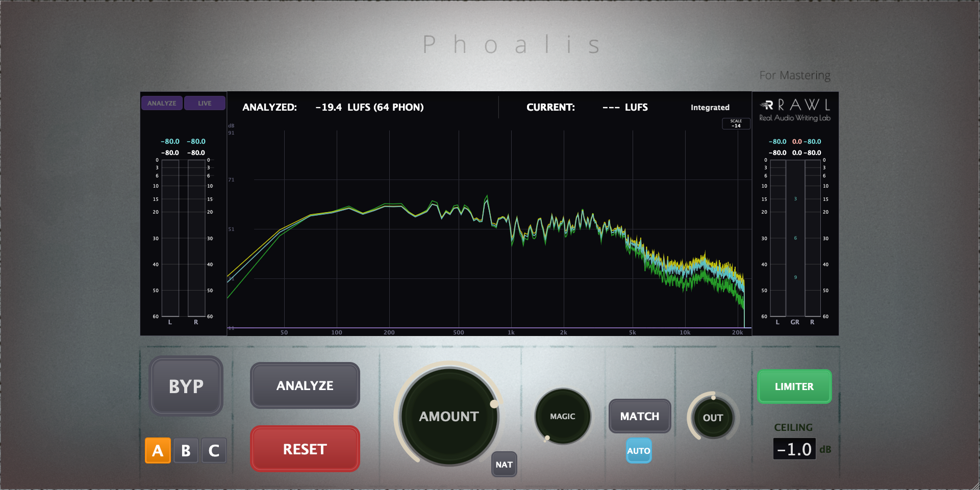
Task: Select preset slot B
Action: [x=186, y=451]
